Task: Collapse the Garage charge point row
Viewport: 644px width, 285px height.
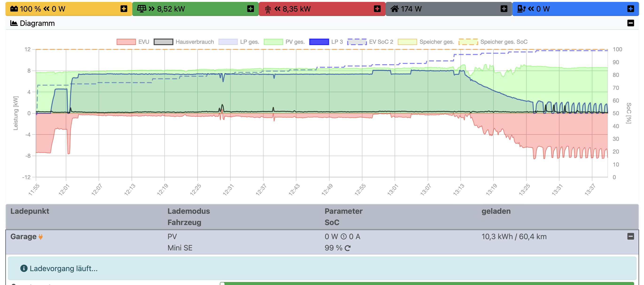Action: pos(631,236)
